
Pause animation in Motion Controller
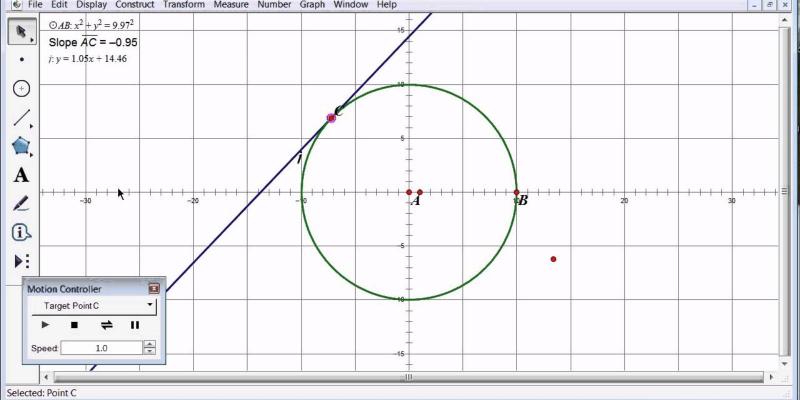point(135,324)
